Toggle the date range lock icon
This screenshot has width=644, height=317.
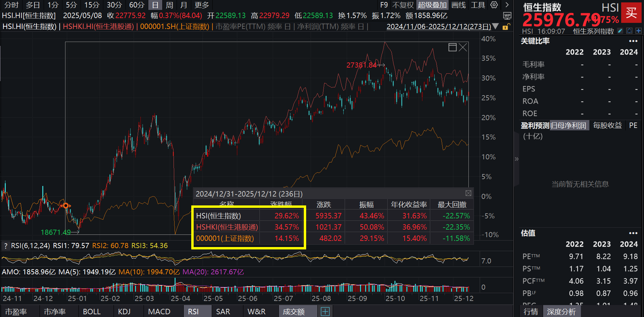click(x=506, y=27)
